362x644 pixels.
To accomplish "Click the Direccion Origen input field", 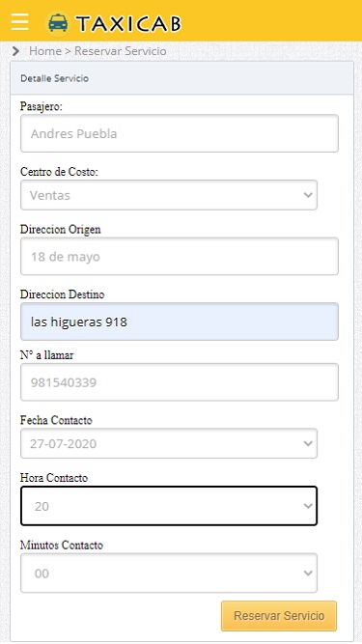I will tap(180, 256).
